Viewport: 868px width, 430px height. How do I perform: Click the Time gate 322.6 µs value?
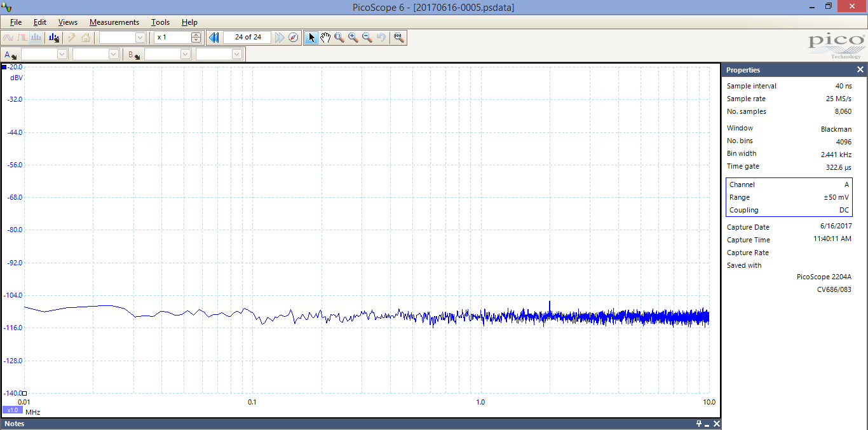coord(837,167)
